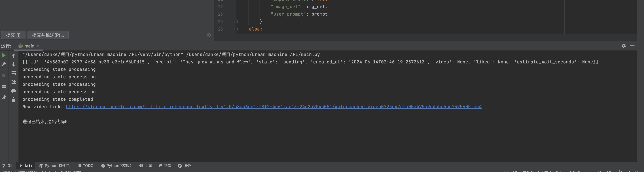The height and width of the screenshot is (172, 644).
Task: Click the JSON response output line with id
Action: 310,62
